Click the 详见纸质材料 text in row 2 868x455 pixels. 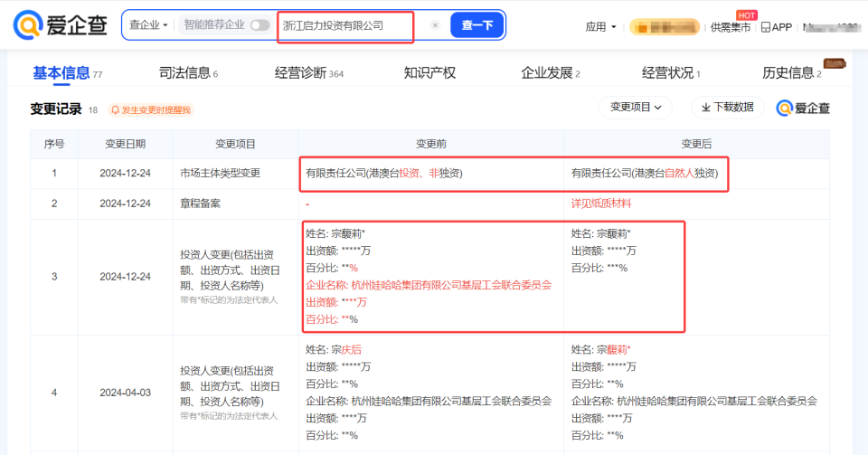601,204
